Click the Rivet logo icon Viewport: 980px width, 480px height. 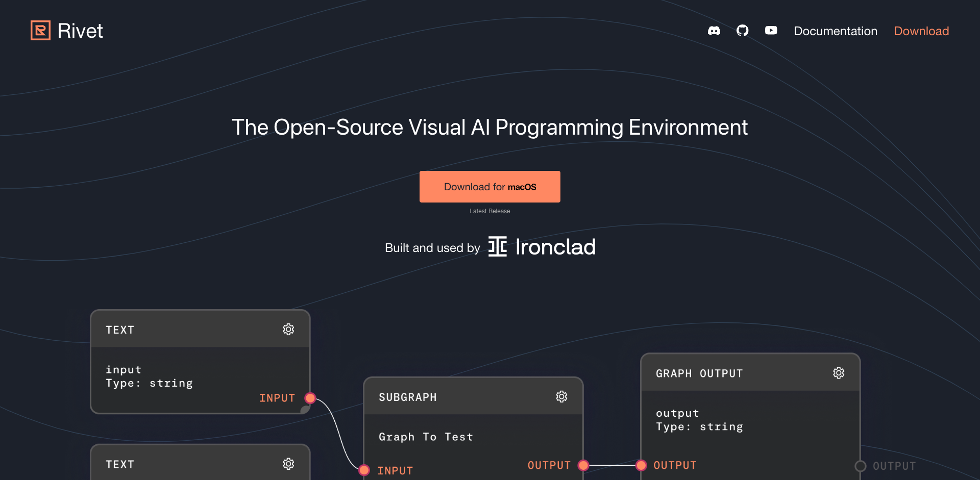pos(40,31)
